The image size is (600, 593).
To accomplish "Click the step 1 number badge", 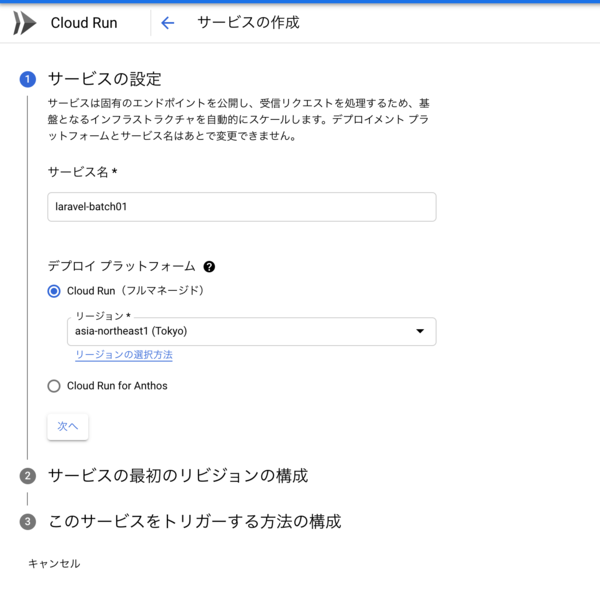I will [28, 80].
